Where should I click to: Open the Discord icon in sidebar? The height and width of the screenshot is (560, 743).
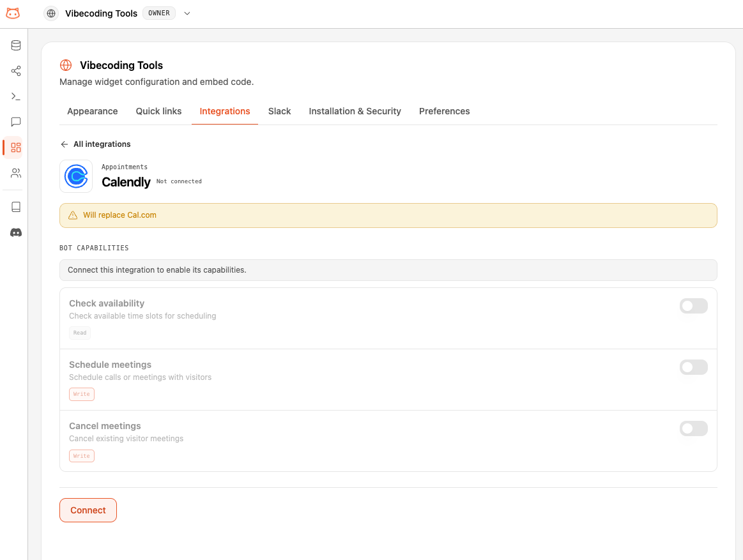pos(15,232)
